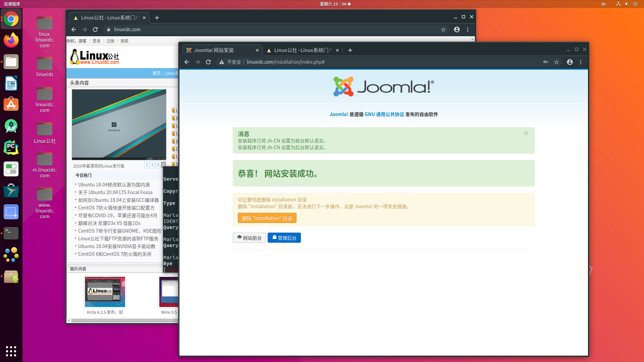644x362 pixels.
Task: Open Ubuntu Software from the dock
Action: pyautogui.click(x=11, y=105)
